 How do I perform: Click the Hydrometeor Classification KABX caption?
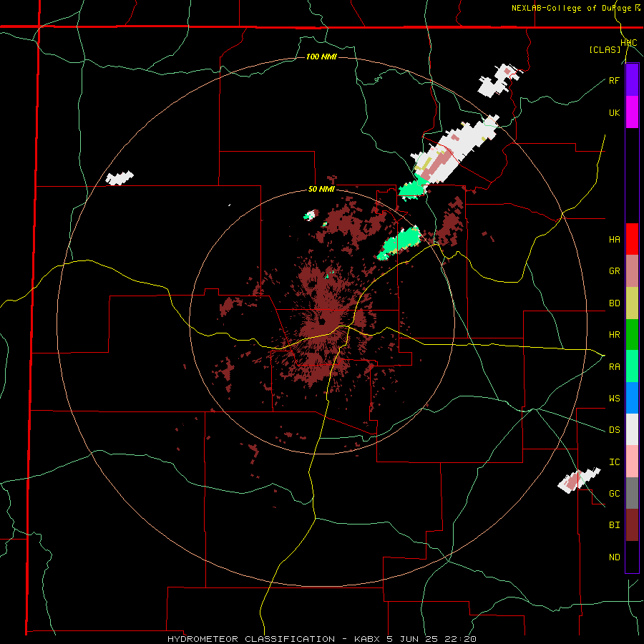click(322, 639)
